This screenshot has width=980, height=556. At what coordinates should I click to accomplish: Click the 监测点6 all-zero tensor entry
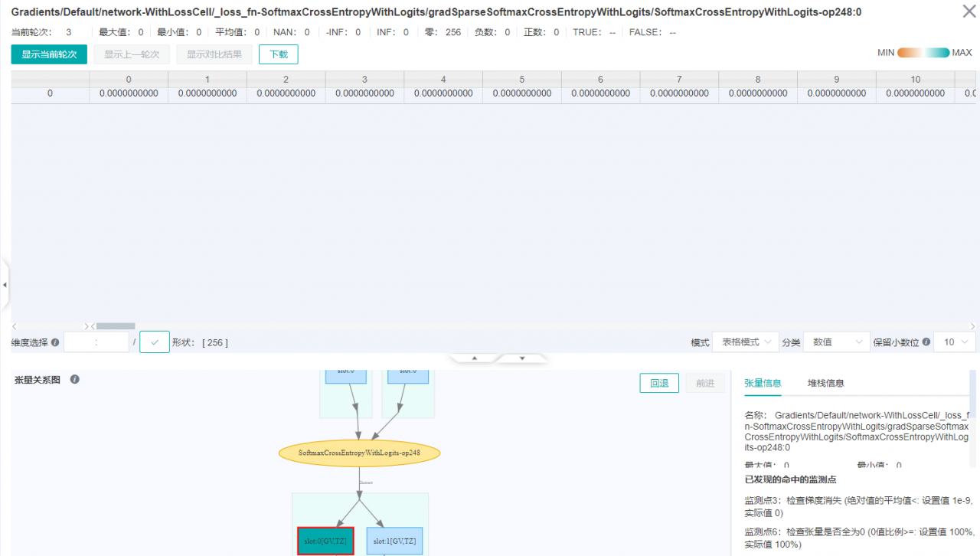[858, 538]
